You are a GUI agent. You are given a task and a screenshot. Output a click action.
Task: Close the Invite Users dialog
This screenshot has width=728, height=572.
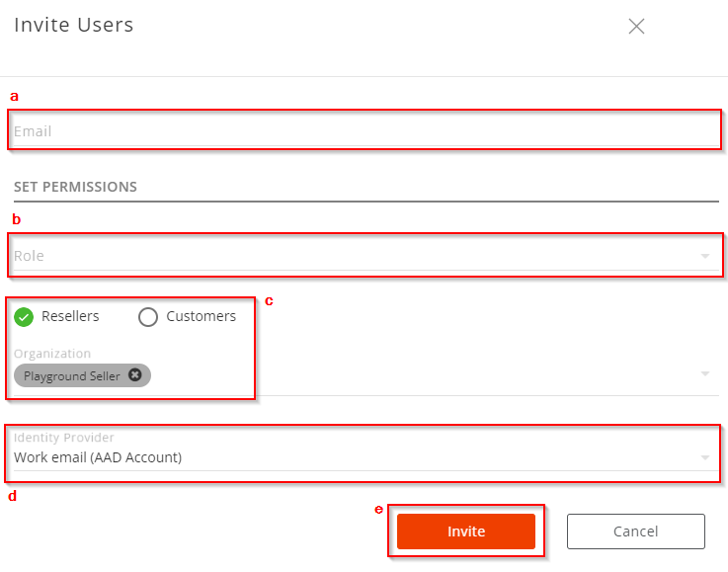(636, 26)
